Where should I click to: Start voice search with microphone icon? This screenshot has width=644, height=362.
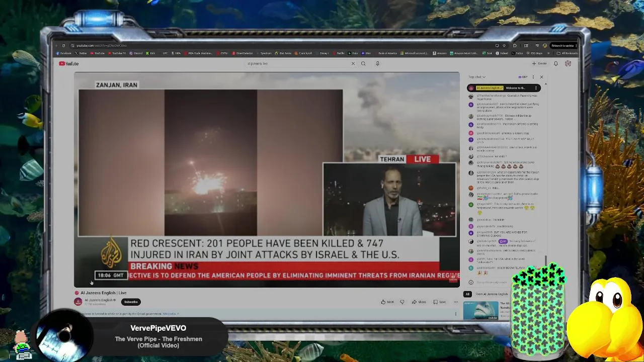click(x=377, y=63)
